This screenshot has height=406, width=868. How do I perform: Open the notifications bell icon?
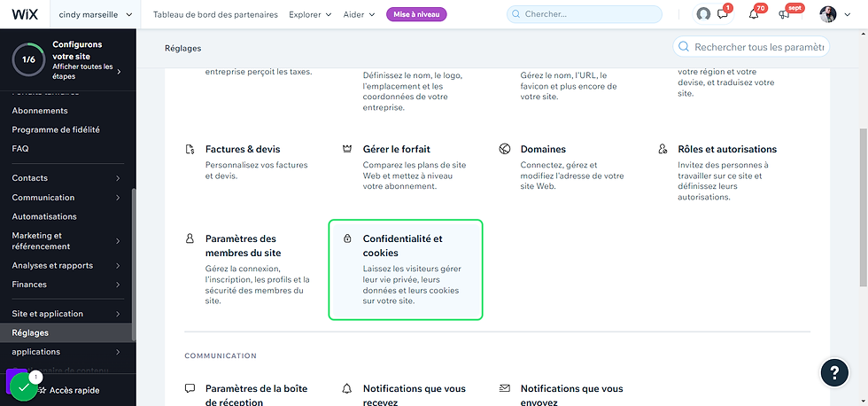coord(754,14)
